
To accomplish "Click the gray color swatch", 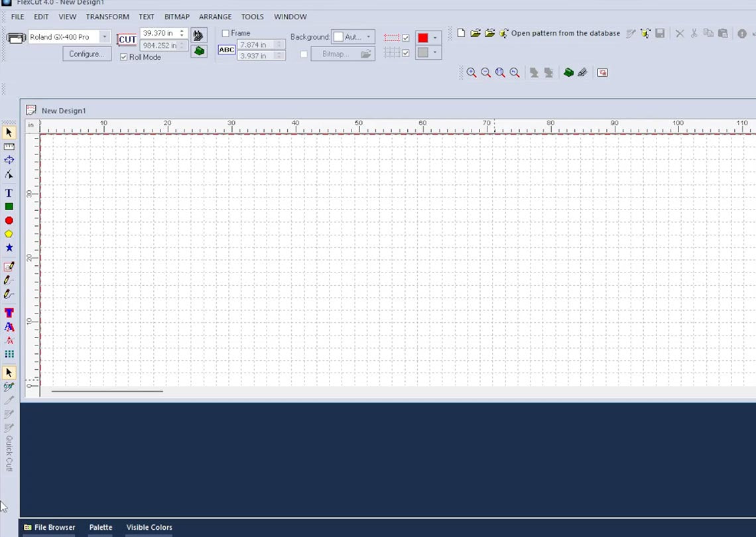I will 422,53.
